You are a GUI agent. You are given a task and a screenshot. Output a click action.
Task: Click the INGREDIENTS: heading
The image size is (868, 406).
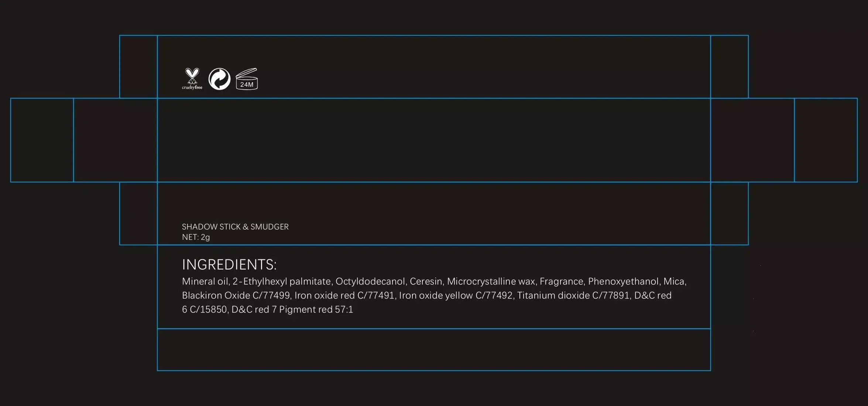click(x=229, y=265)
